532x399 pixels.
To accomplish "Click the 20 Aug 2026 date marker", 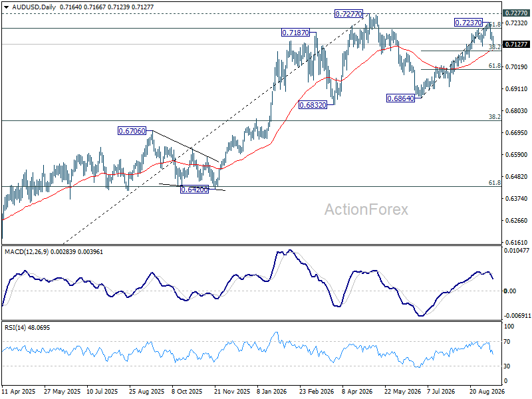I will pos(487,391).
